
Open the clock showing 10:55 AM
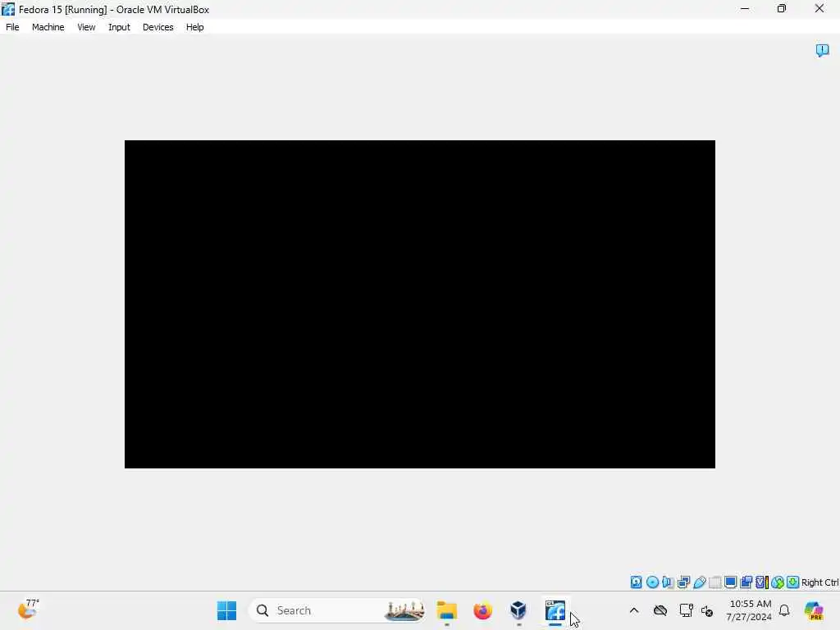pos(749,610)
